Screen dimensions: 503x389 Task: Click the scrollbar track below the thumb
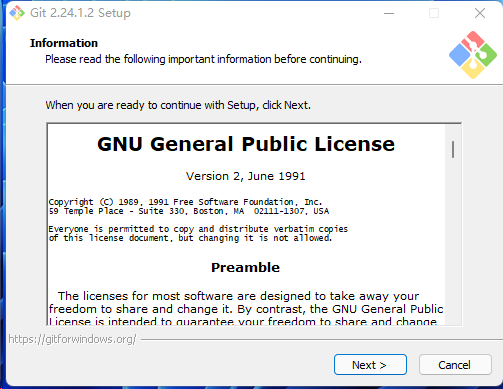coord(453,240)
